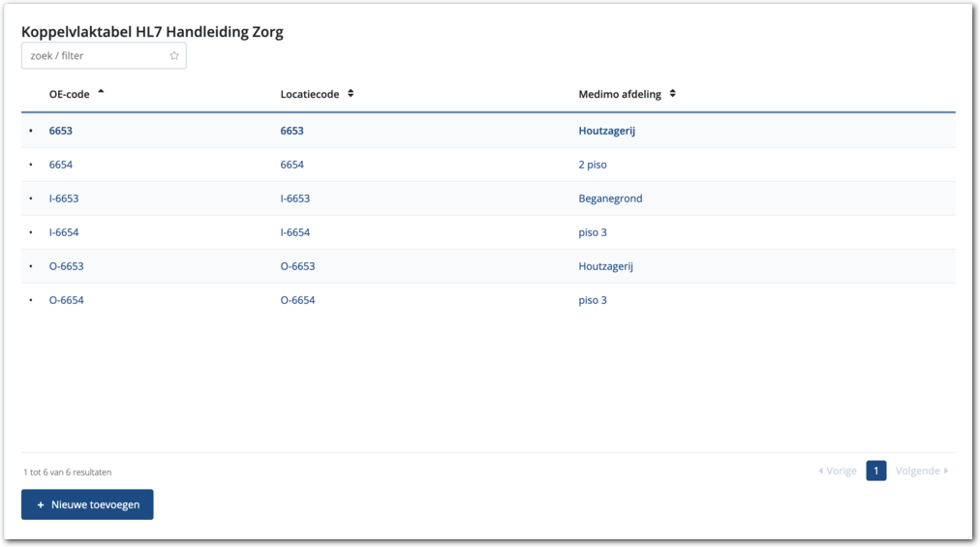
Task: Open the I-6654 OE-code record
Action: [64, 232]
